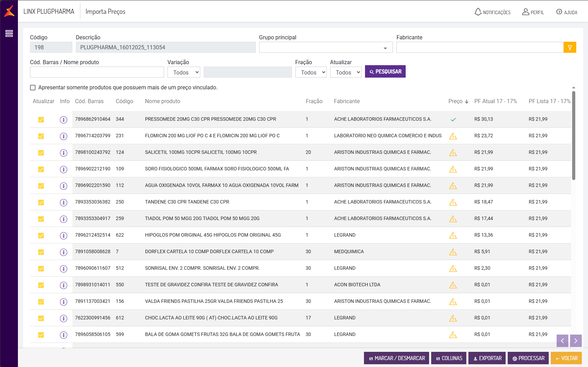
Task: Click the Linx Plugpharma logo icon
Action: pos(9,11)
